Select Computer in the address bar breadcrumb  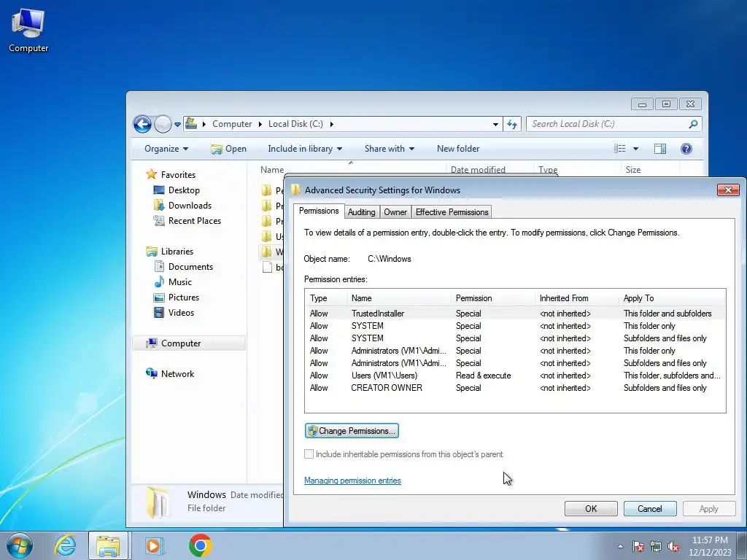coord(232,124)
